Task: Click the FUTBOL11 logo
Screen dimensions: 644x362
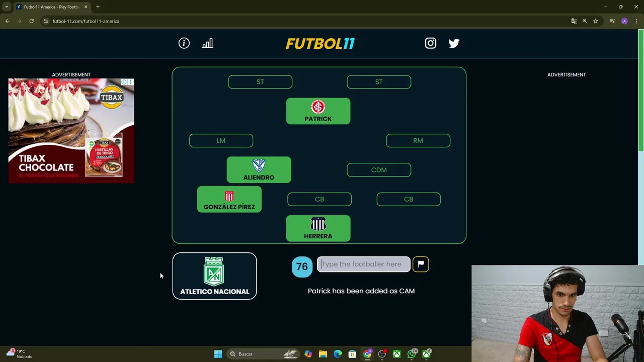Action: (x=320, y=44)
